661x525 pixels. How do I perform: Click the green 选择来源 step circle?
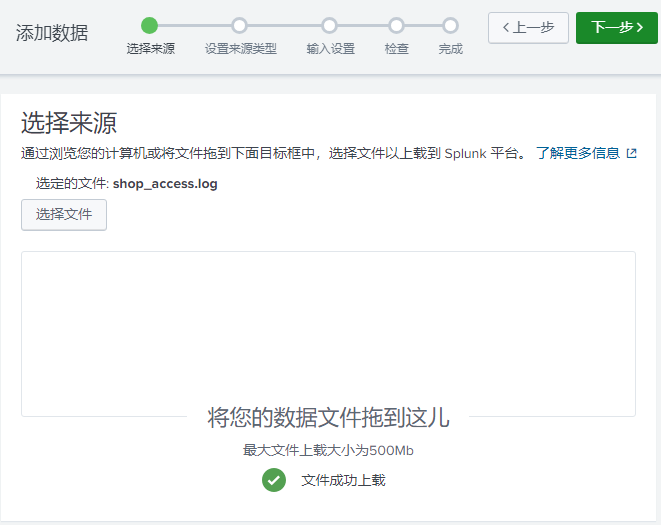coord(150,25)
